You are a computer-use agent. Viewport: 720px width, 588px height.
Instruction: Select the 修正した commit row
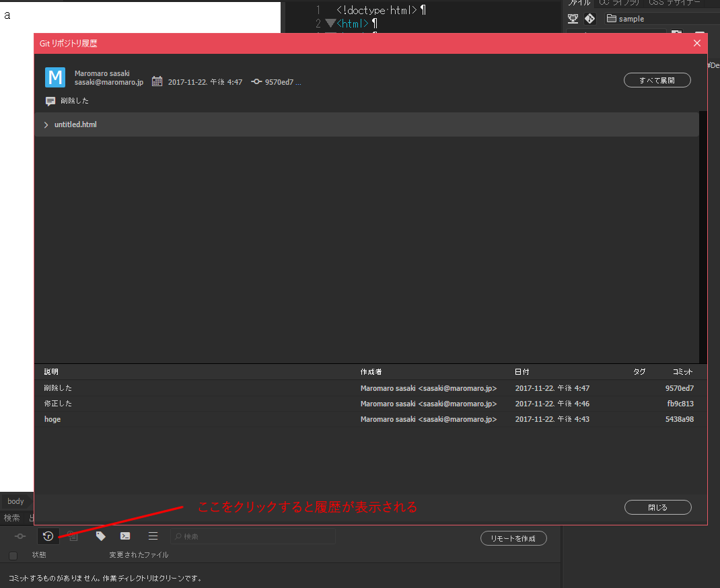point(371,404)
